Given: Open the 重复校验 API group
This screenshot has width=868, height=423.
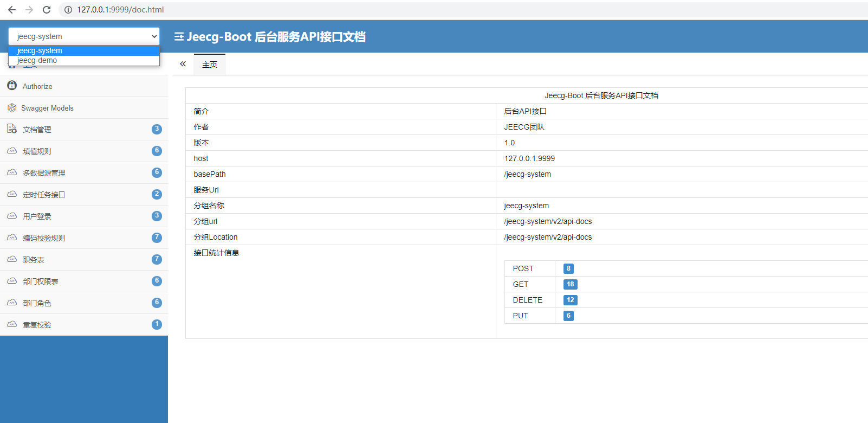Looking at the screenshot, I should [x=84, y=325].
